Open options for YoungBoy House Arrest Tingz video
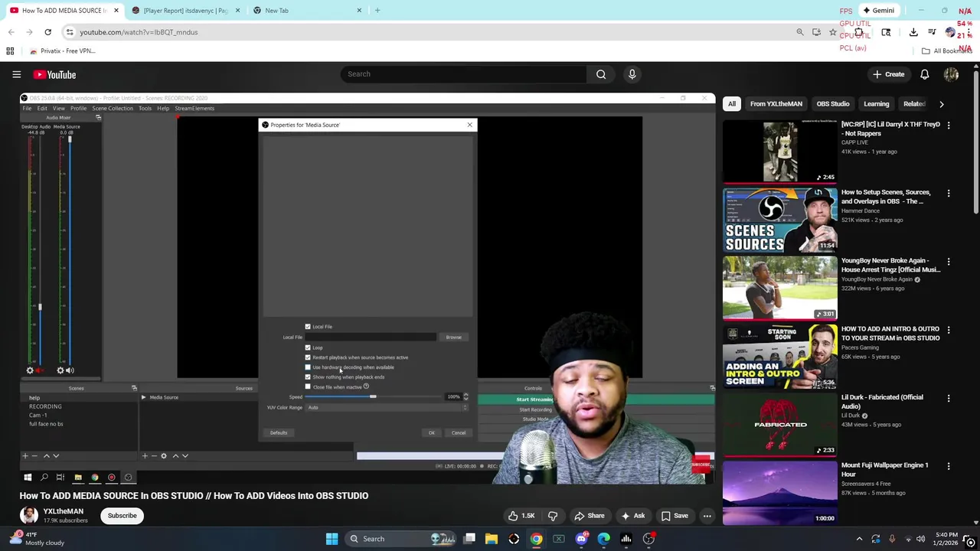 pos(949,261)
